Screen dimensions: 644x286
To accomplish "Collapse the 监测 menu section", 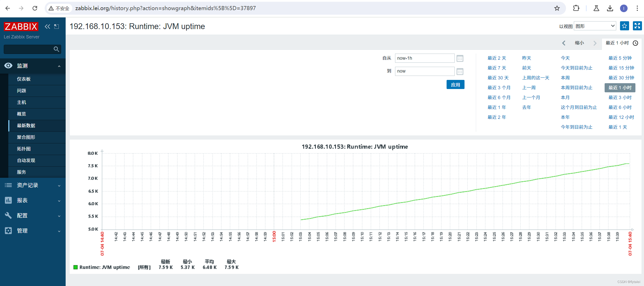I will (x=59, y=66).
